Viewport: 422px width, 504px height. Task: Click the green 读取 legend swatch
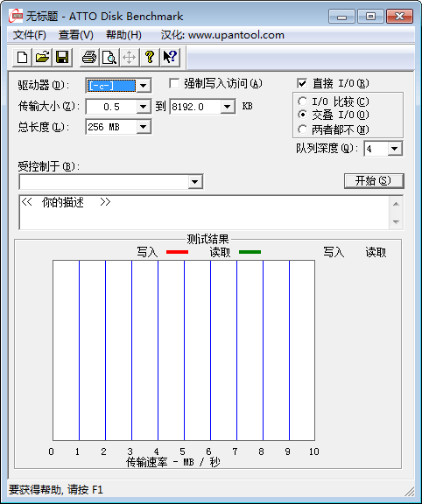pyautogui.click(x=250, y=252)
